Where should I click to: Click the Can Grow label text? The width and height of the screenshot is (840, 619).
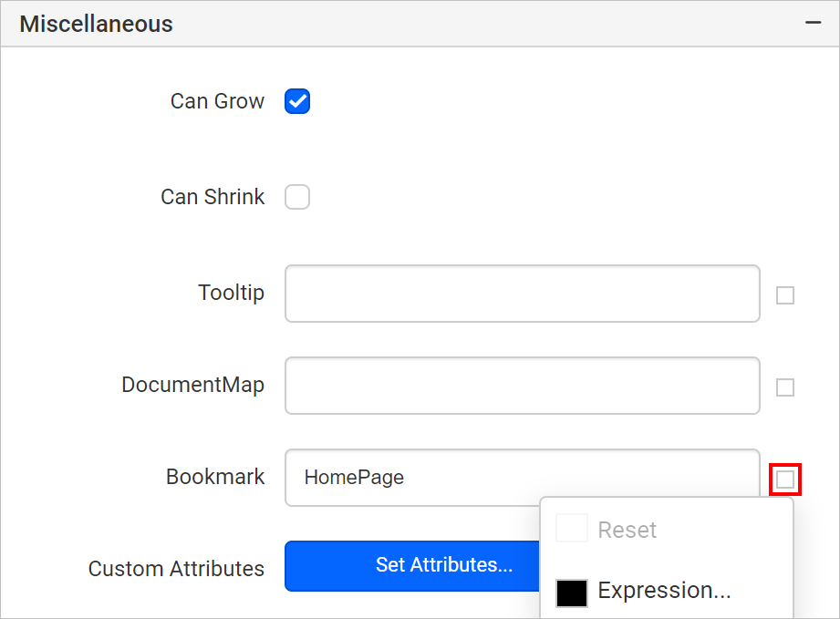(217, 101)
